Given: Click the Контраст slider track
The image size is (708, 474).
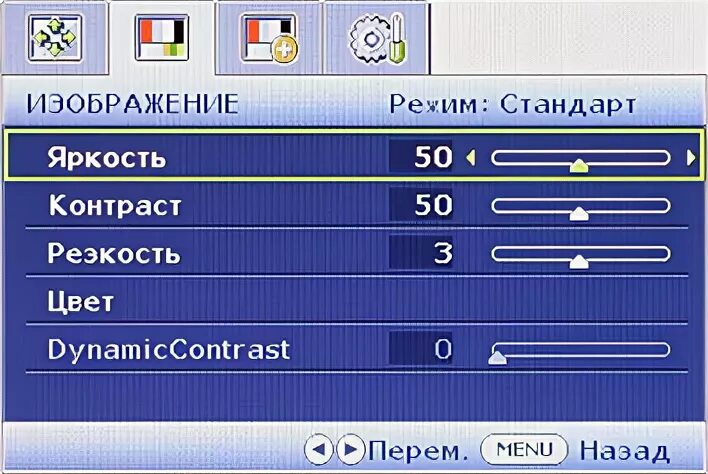Looking at the screenshot, I should [x=581, y=206].
